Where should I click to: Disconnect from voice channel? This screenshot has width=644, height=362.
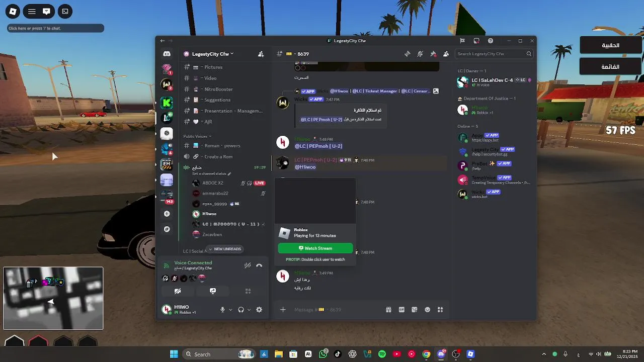[259, 265]
